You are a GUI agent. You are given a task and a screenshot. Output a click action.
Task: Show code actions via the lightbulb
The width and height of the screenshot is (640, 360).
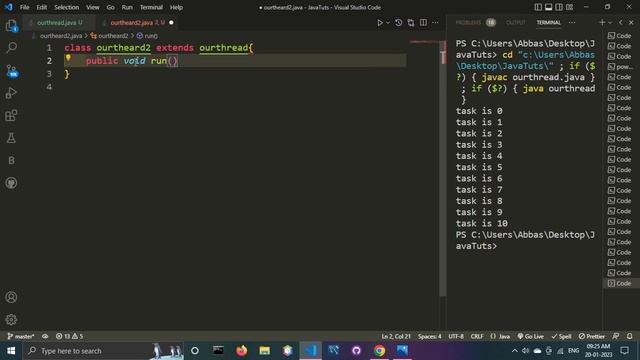click(x=68, y=58)
